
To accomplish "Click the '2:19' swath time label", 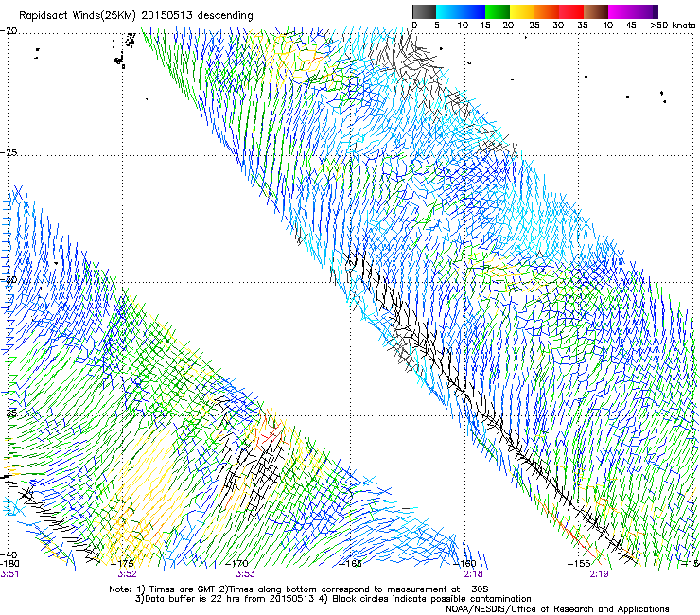I will [x=599, y=574].
